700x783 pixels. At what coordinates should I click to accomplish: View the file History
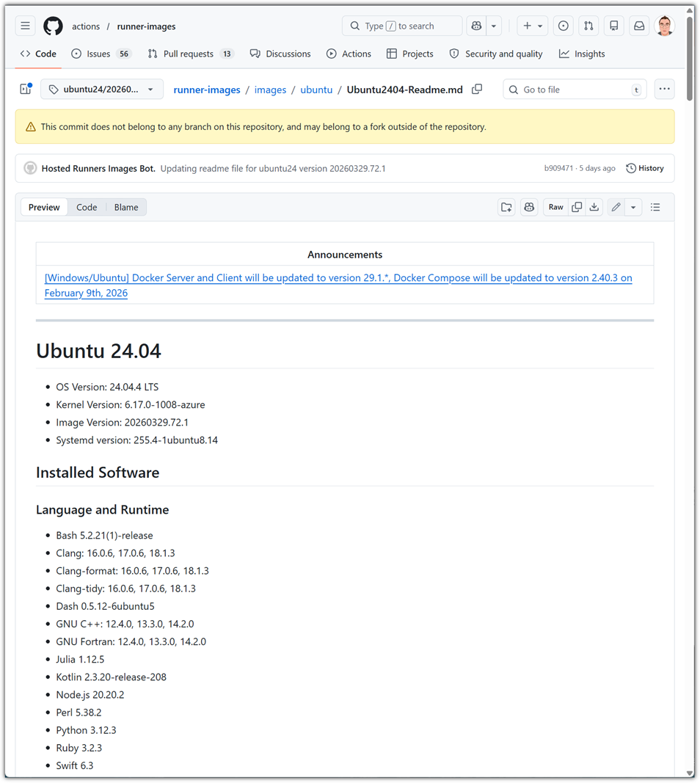(645, 168)
